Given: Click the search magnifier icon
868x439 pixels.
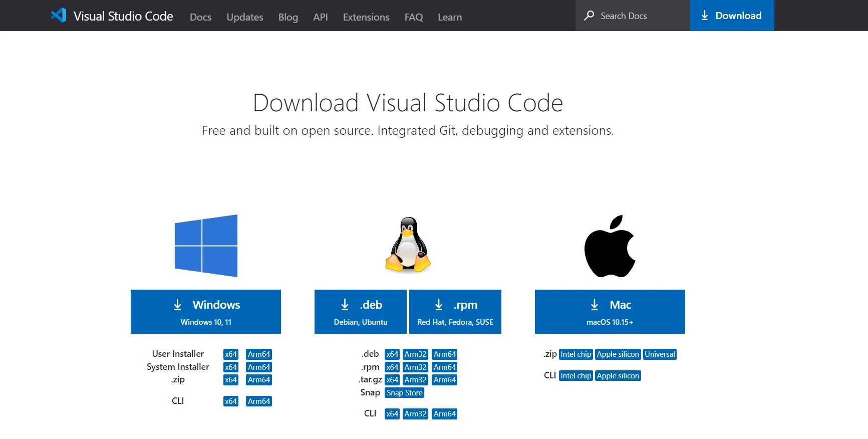Looking at the screenshot, I should [x=589, y=16].
